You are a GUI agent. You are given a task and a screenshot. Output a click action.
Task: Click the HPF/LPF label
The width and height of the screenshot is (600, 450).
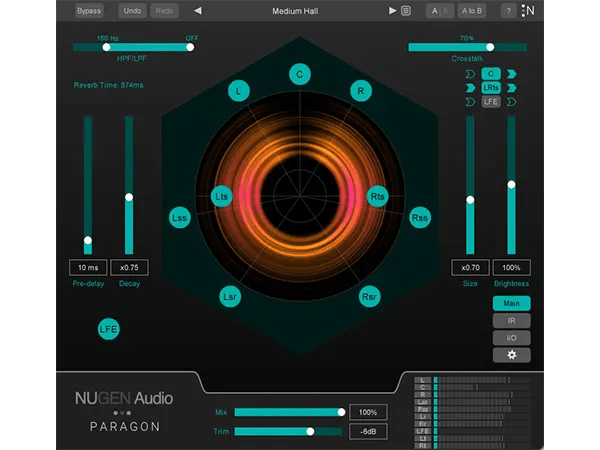(132, 59)
